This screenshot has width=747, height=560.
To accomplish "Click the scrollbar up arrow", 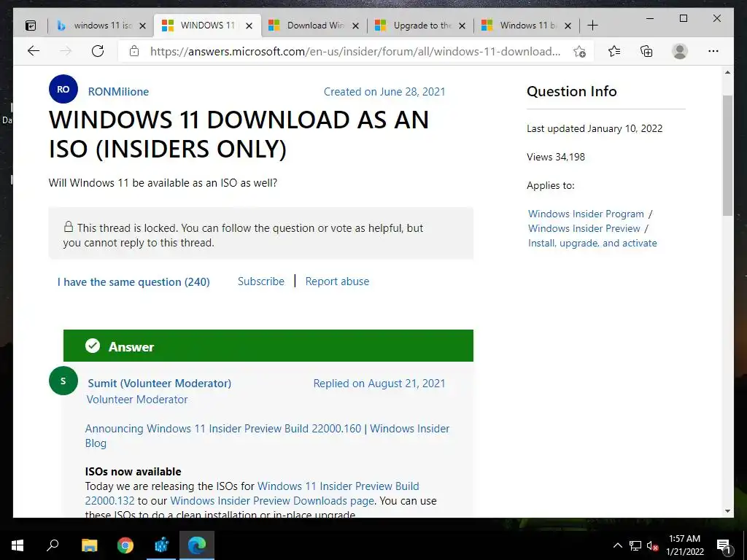I will click(x=727, y=72).
